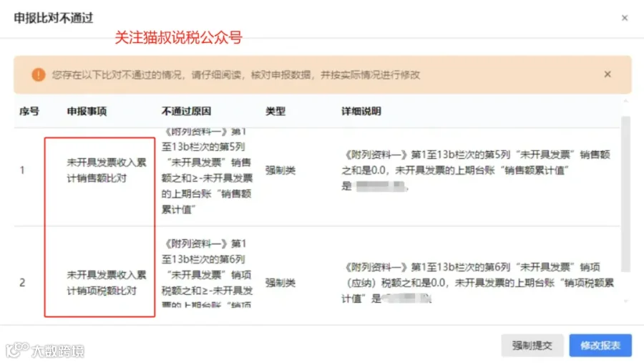Click the 申报比对不通过 dialog title

[54, 18]
